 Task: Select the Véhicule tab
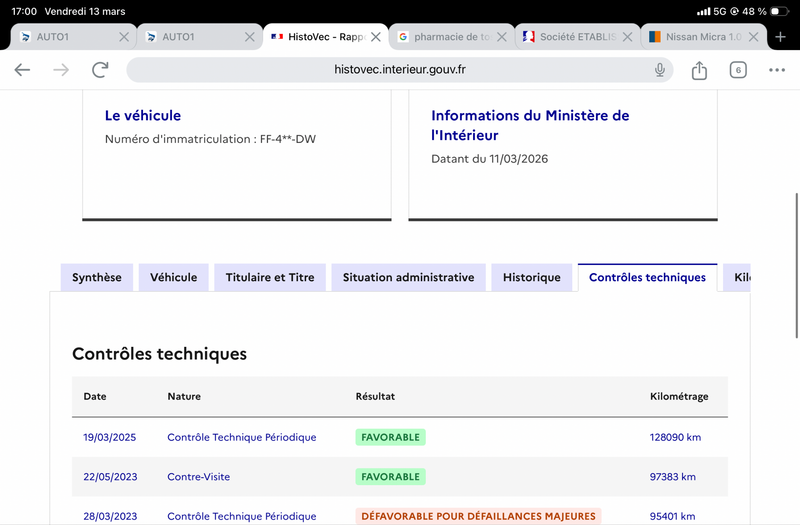pos(174,278)
